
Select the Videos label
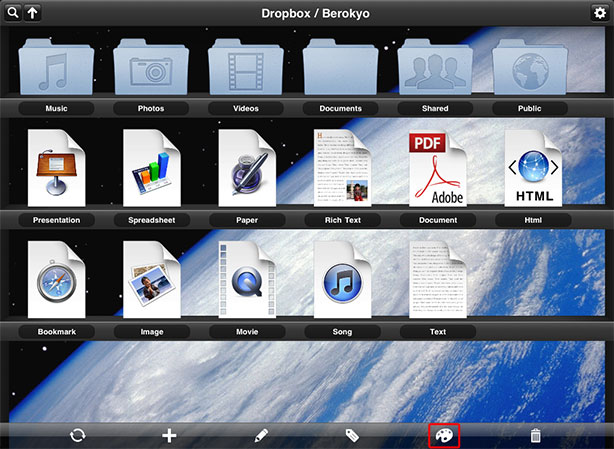tap(246, 108)
